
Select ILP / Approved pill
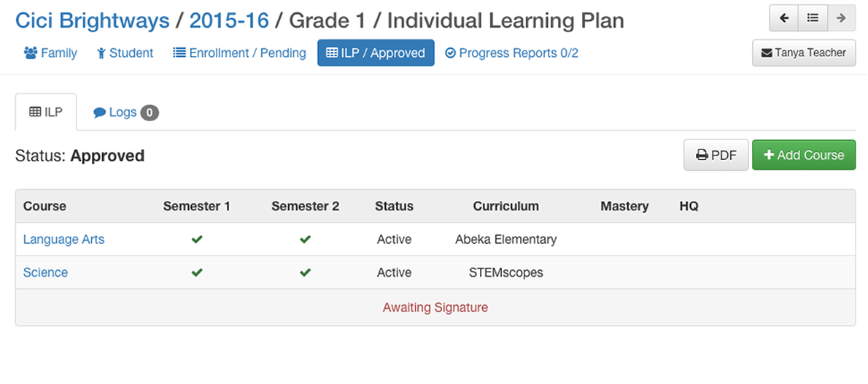pyautogui.click(x=376, y=53)
